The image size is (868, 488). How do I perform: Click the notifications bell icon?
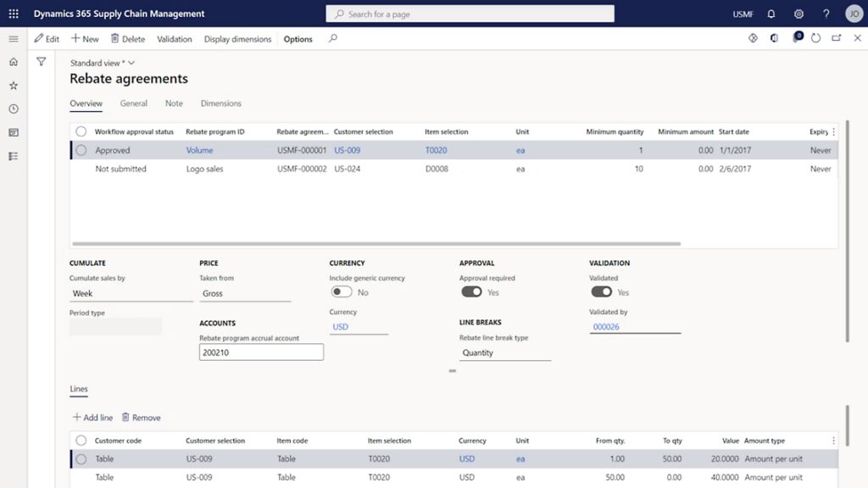pos(771,14)
